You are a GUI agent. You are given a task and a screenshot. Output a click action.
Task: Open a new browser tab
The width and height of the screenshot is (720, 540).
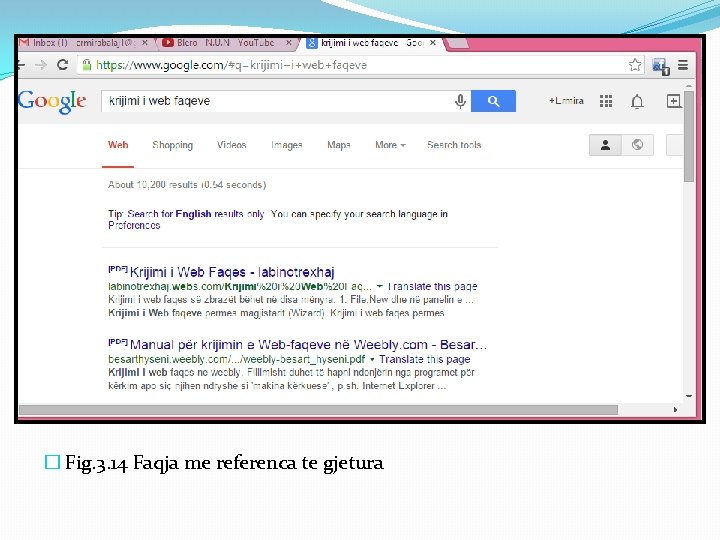457,43
